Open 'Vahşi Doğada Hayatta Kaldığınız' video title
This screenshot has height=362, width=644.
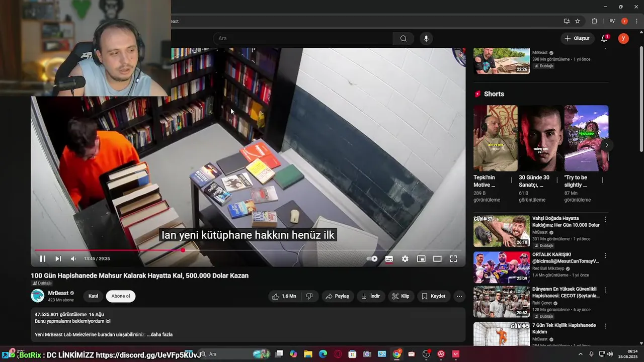[x=566, y=222]
